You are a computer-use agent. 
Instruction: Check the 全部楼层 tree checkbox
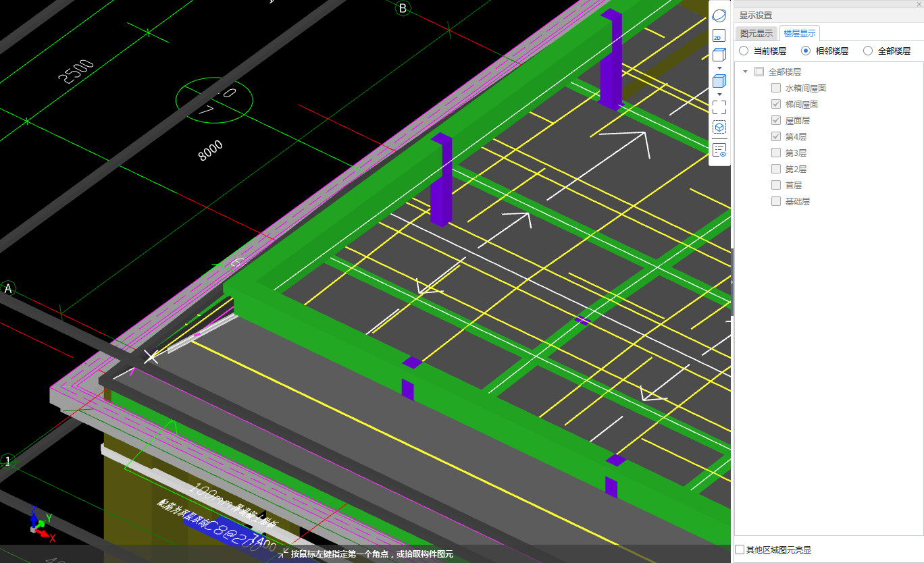pyautogui.click(x=759, y=72)
